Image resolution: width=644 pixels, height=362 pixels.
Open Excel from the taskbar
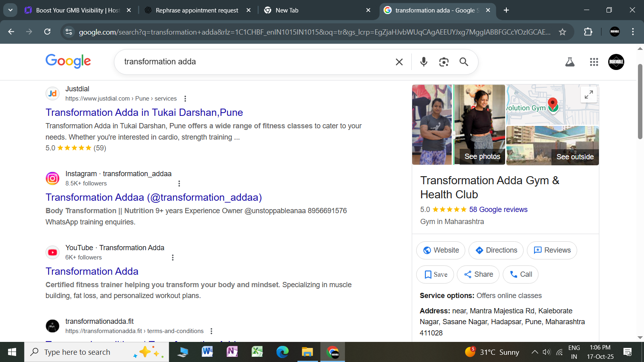pyautogui.click(x=257, y=352)
